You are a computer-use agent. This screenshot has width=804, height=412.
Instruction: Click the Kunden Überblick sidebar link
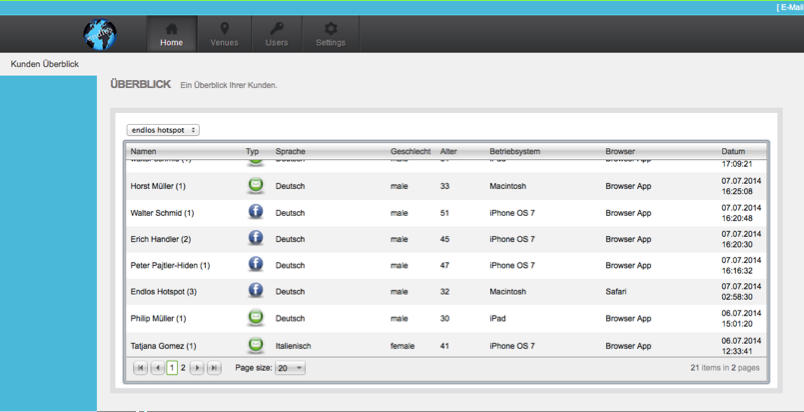click(44, 64)
